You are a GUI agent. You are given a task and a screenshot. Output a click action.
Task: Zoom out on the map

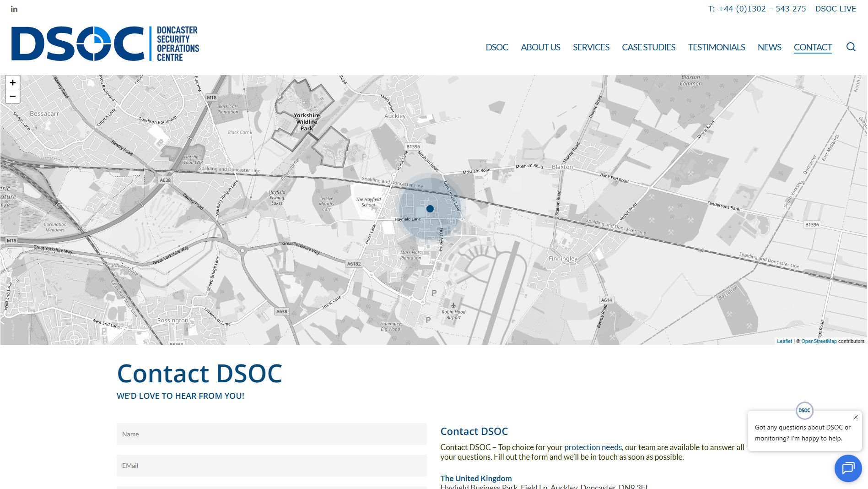(x=13, y=96)
